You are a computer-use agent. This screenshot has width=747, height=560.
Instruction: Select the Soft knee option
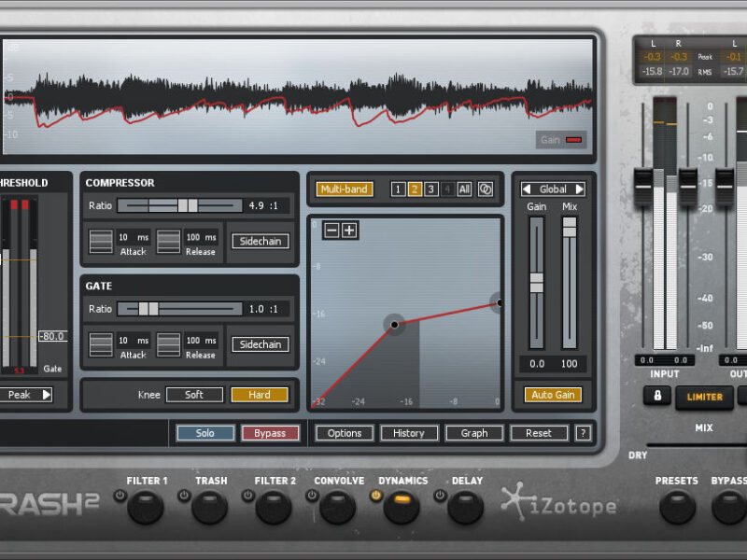[x=194, y=395]
